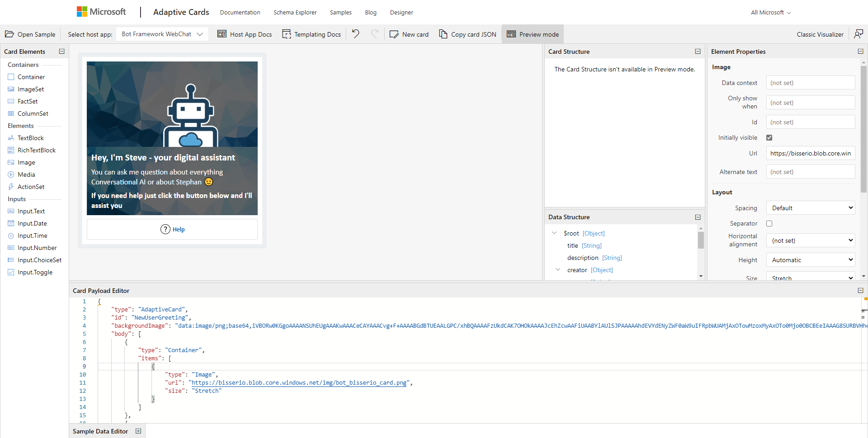Click the New card pencil icon
Viewport: 868px width, 438px height.
394,34
